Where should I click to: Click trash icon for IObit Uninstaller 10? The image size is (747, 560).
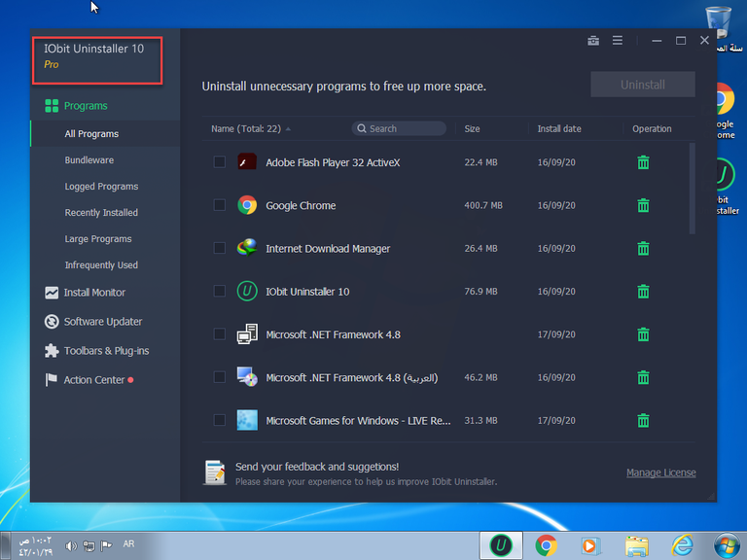coord(643,292)
